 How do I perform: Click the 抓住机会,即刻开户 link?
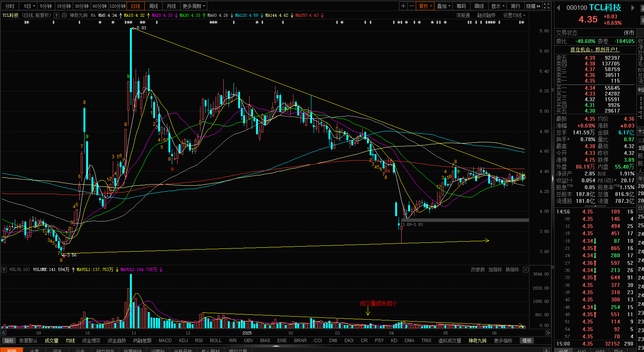click(594, 49)
